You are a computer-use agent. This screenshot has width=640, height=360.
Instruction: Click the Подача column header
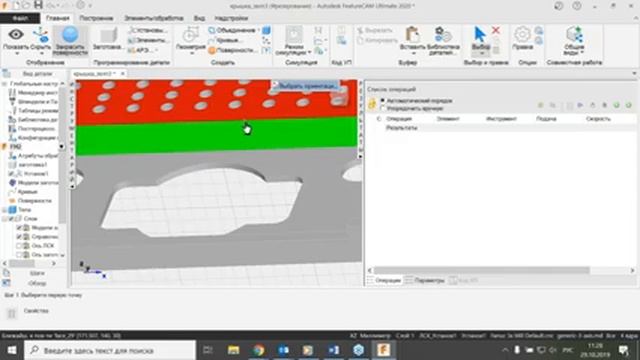click(546, 119)
